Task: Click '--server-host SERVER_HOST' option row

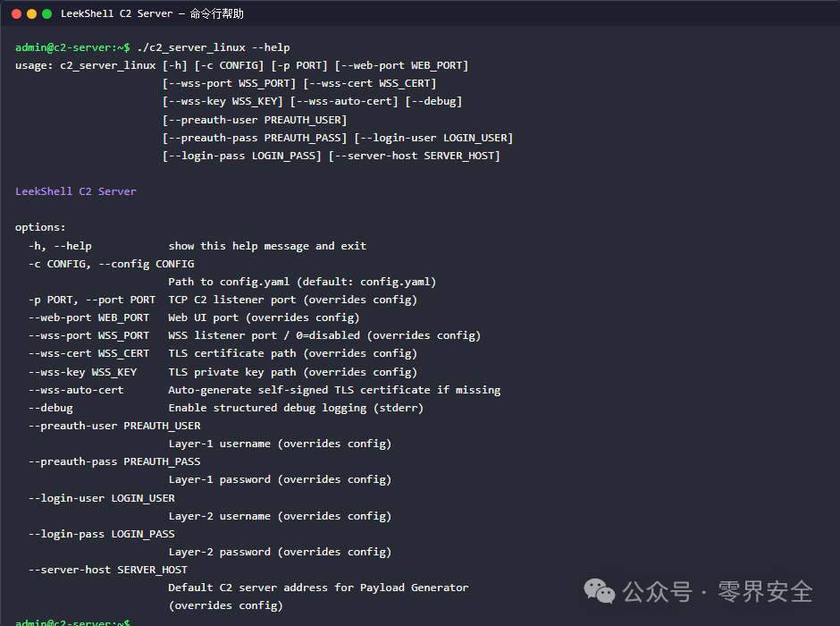Action: tap(108, 571)
